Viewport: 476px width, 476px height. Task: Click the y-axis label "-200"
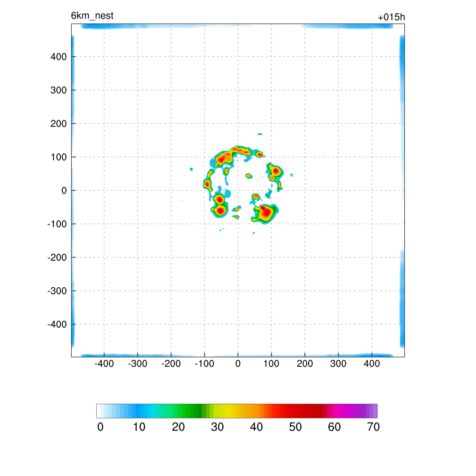point(57,258)
